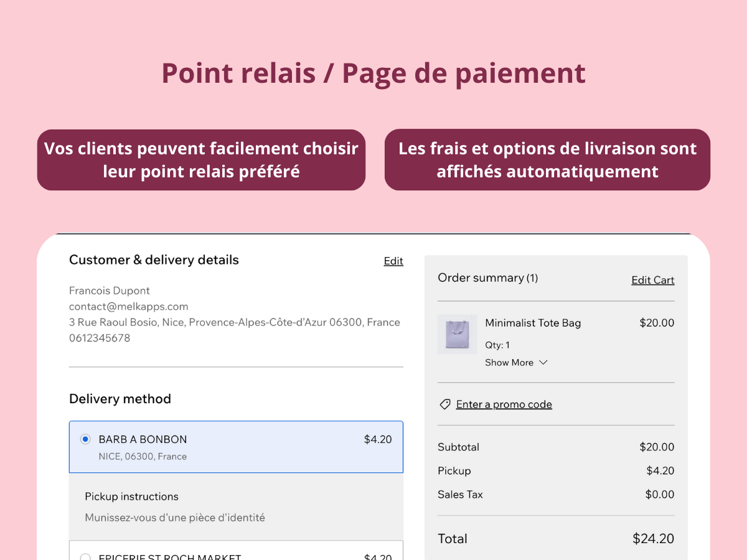Click the promo code tag icon
747x560 pixels.
[444, 404]
